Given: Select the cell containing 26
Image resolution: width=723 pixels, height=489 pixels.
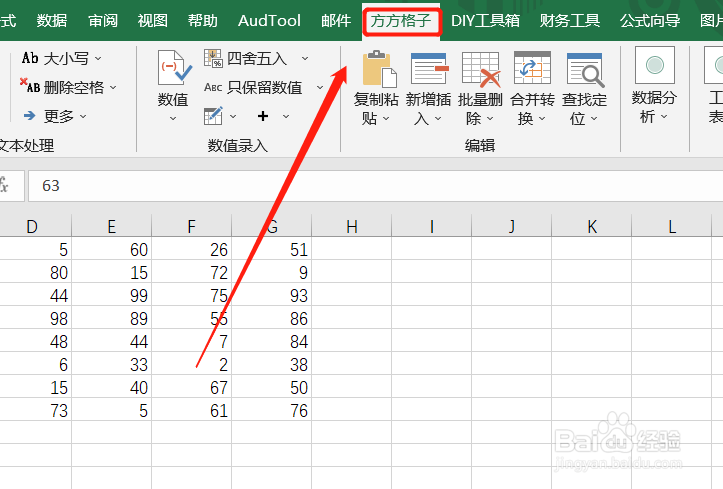Looking at the screenshot, I should click(x=191, y=249).
